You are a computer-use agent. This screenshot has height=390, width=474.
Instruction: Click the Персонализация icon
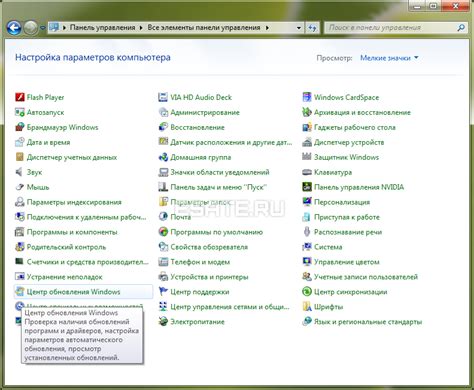point(307,202)
